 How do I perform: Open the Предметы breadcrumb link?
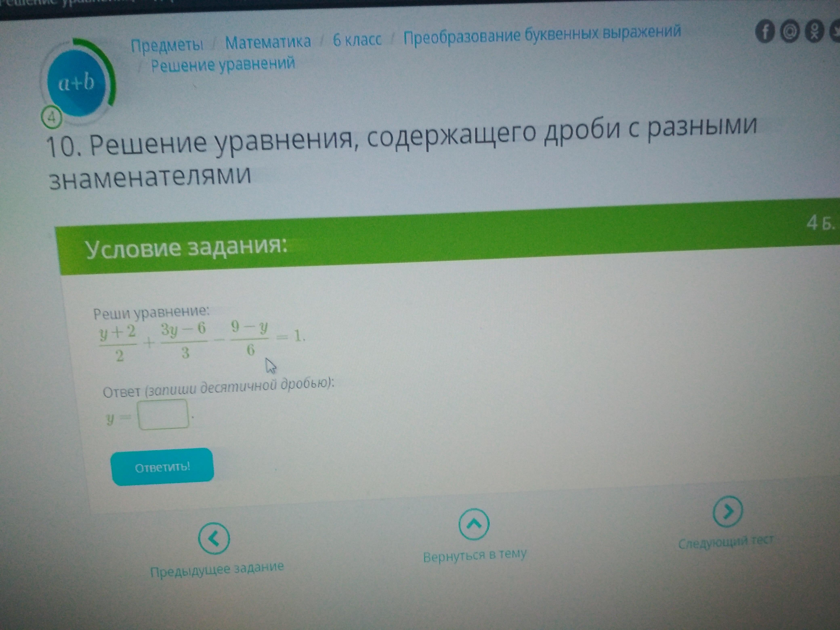[167, 45]
